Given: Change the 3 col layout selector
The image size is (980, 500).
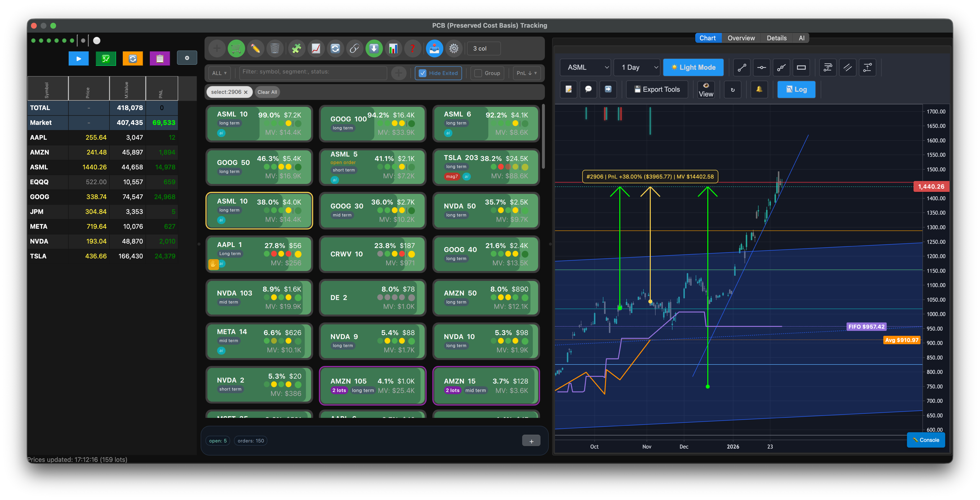Looking at the screenshot, I should pos(484,49).
